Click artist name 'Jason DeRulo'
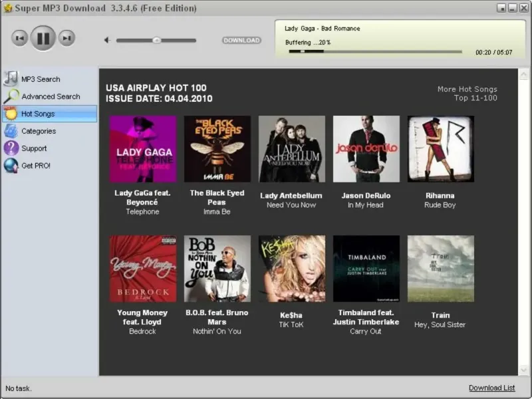532x399 pixels. point(366,196)
